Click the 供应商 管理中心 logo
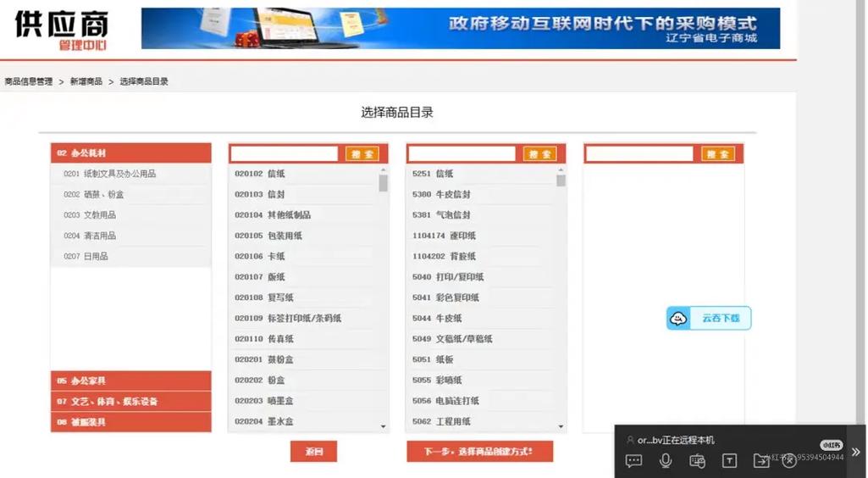The width and height of the screenshot is (868, 478). pos(62,31)
